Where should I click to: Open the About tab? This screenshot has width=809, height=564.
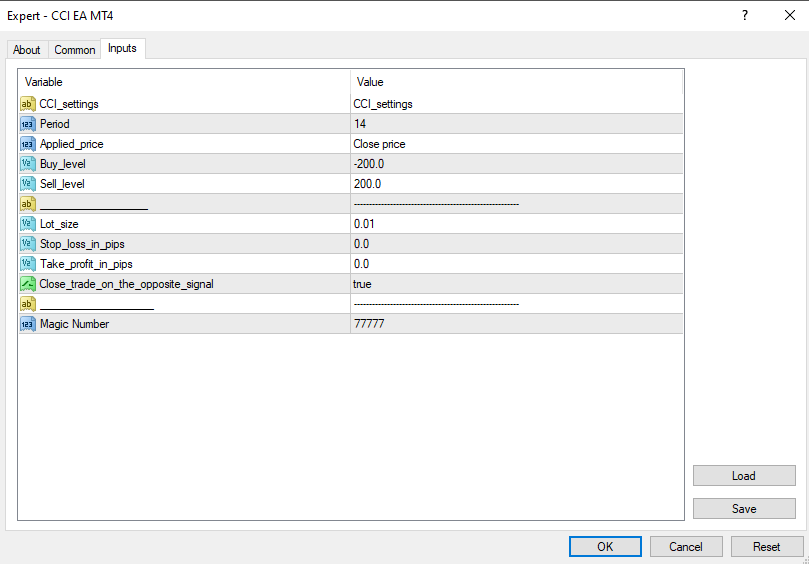point(27,50)
